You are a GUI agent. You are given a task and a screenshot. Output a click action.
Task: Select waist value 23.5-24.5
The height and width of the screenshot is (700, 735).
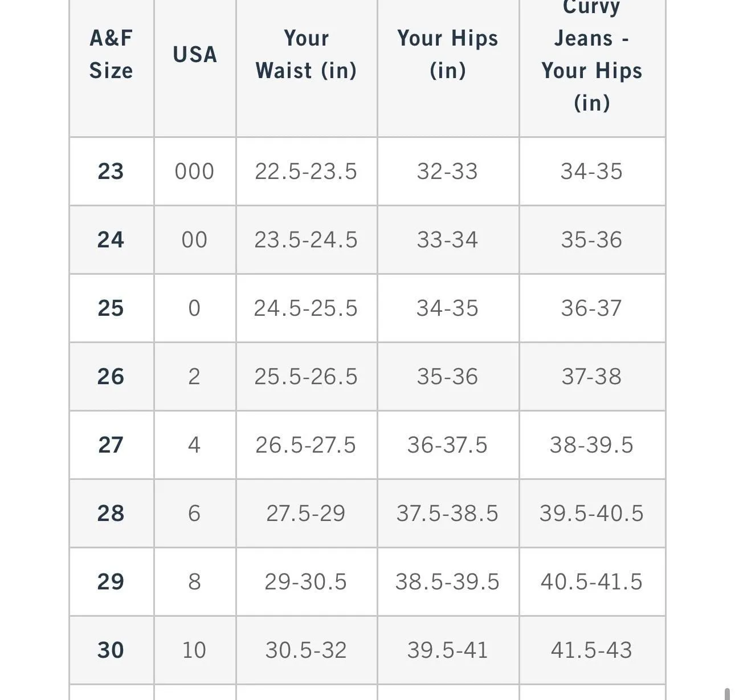tap(306, 239)
